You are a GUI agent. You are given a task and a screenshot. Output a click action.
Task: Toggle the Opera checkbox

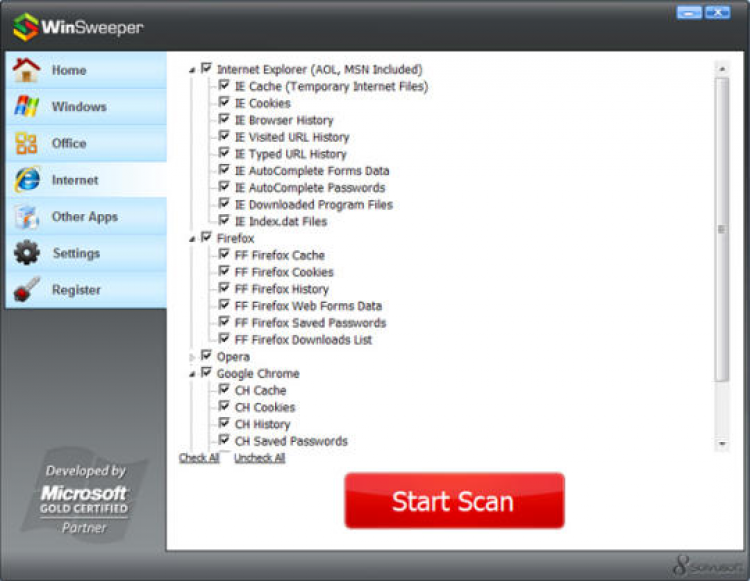coord(206,355)
